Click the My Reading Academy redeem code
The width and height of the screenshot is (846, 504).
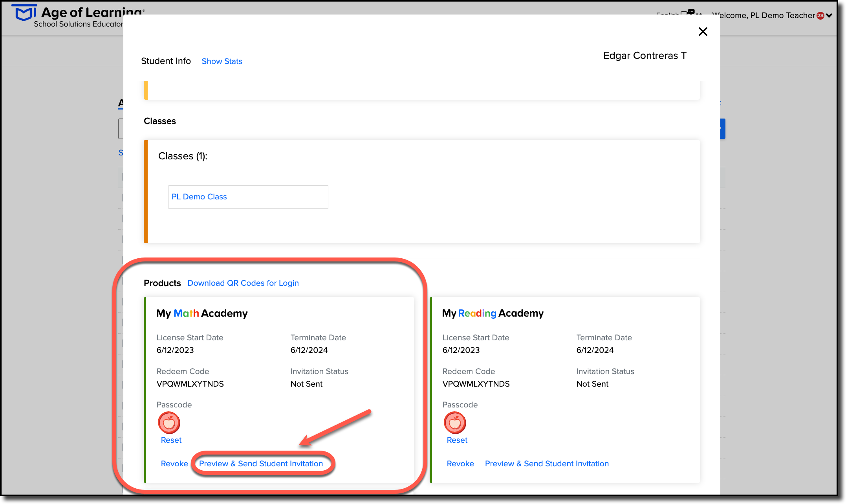[476, 384]
